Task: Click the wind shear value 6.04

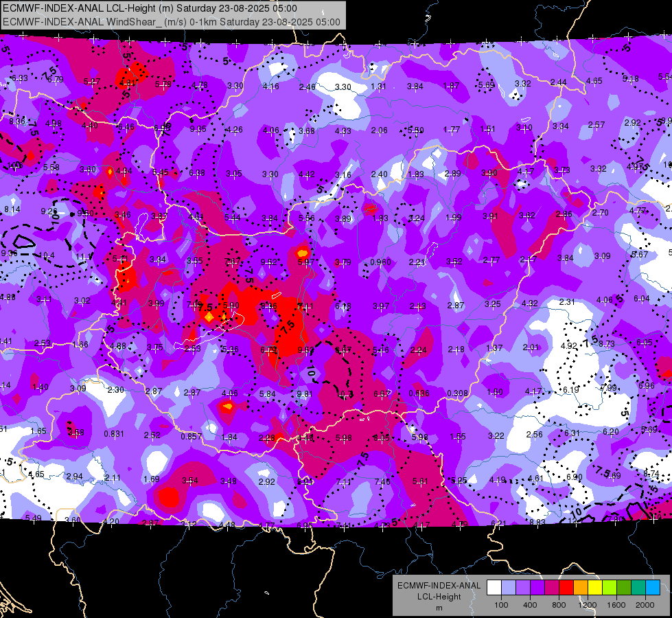Action: (x=642, y=299)
